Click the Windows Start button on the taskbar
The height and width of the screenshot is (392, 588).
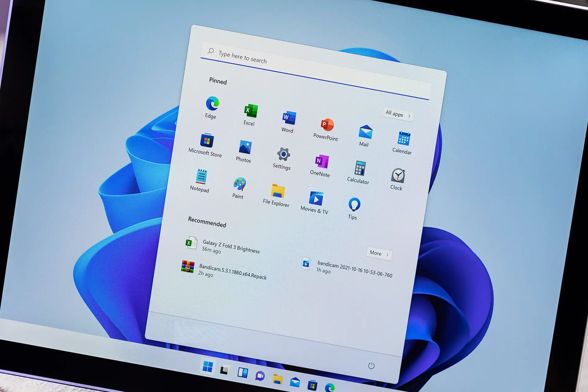[x=208, y=367]
